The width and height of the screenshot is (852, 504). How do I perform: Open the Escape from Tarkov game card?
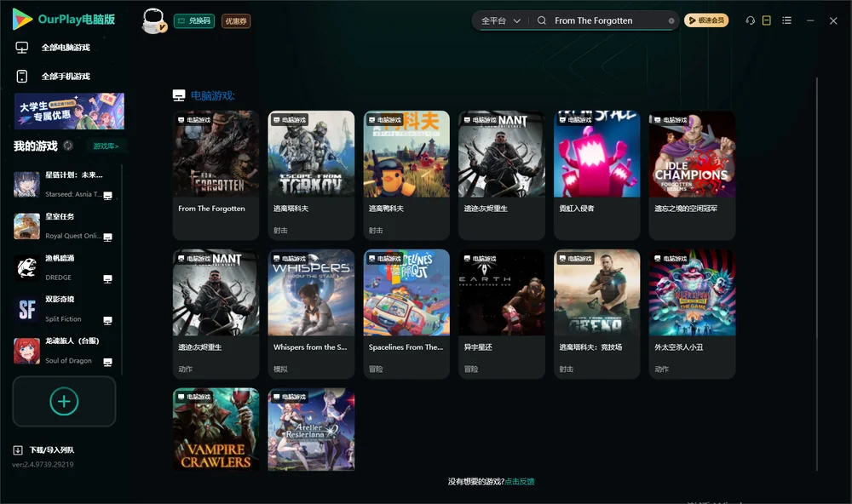(311, 175)
